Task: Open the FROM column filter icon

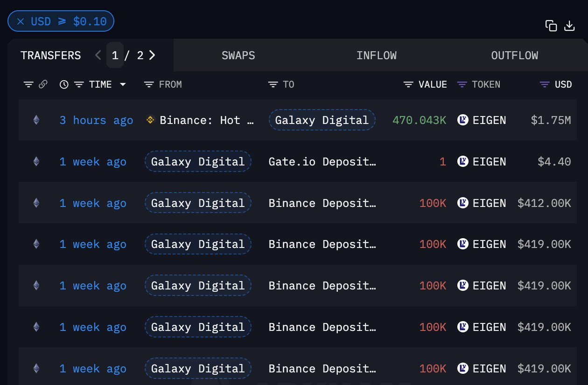Action: click(x=149, y=84)
